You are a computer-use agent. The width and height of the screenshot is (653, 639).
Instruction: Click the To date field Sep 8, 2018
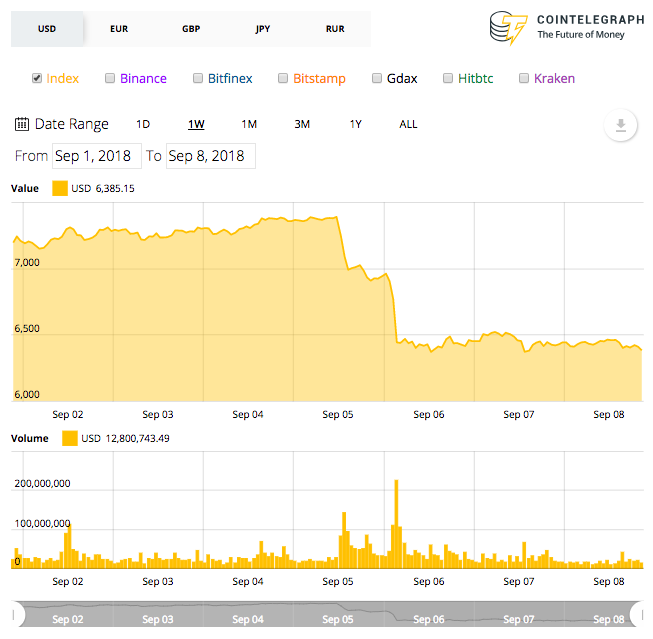click(211, 156)
